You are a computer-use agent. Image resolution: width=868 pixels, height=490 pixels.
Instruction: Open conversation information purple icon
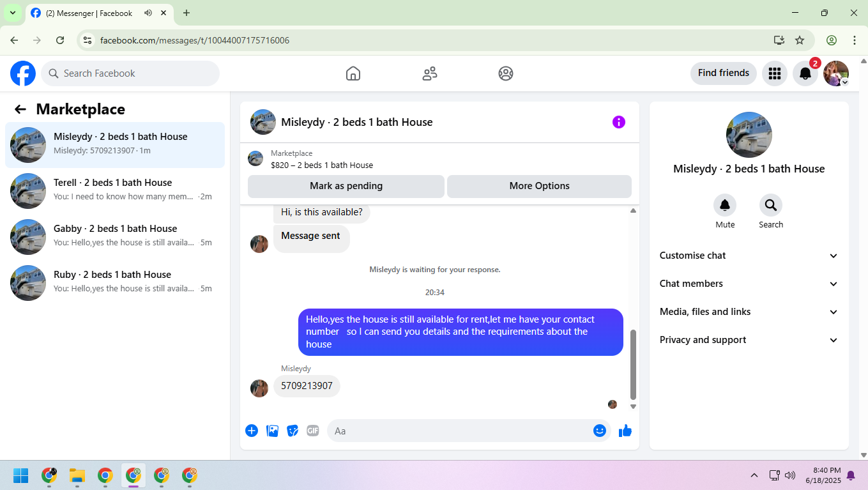[619, 122]
